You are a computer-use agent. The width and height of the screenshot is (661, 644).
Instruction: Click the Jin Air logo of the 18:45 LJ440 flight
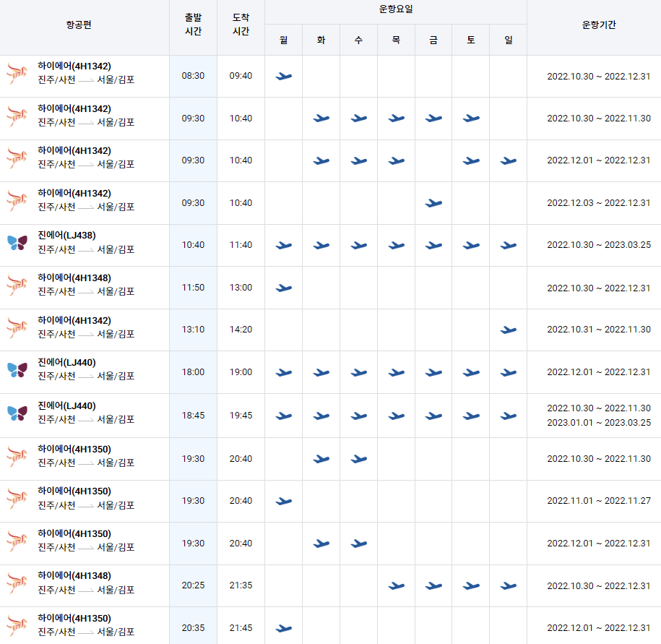17,413
